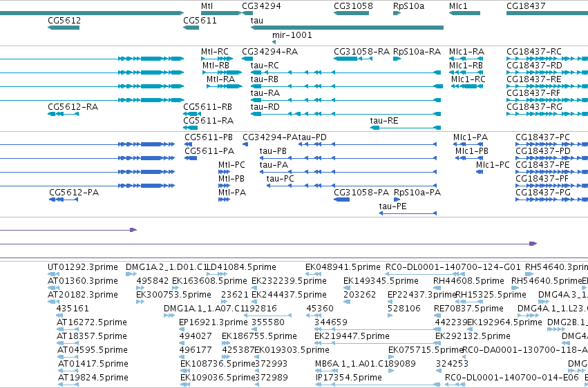Click the CG18437-PG protein label
The height and width of the screenshot is (388, 588).
543,193
